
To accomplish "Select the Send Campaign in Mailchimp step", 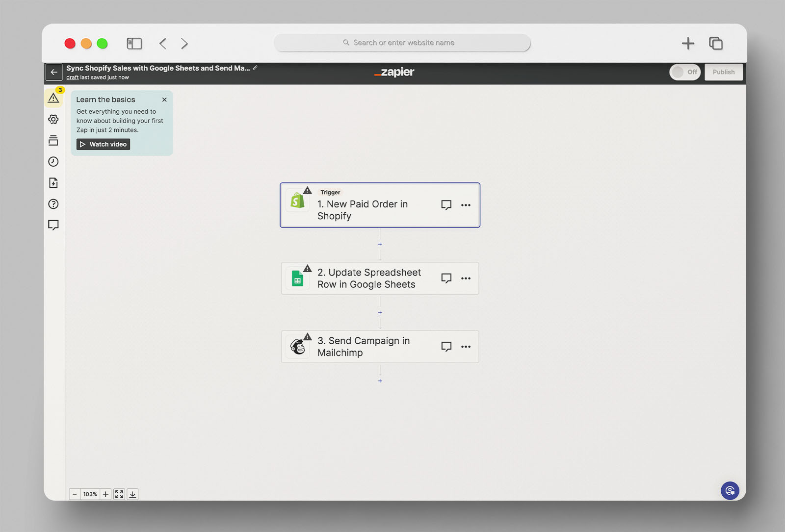I will coord(380,347).
